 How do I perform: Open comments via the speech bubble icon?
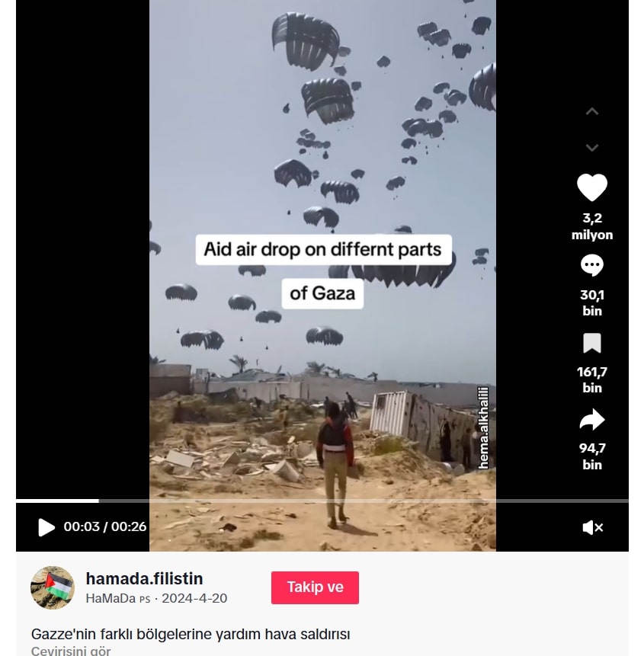[x=591, y=265]
